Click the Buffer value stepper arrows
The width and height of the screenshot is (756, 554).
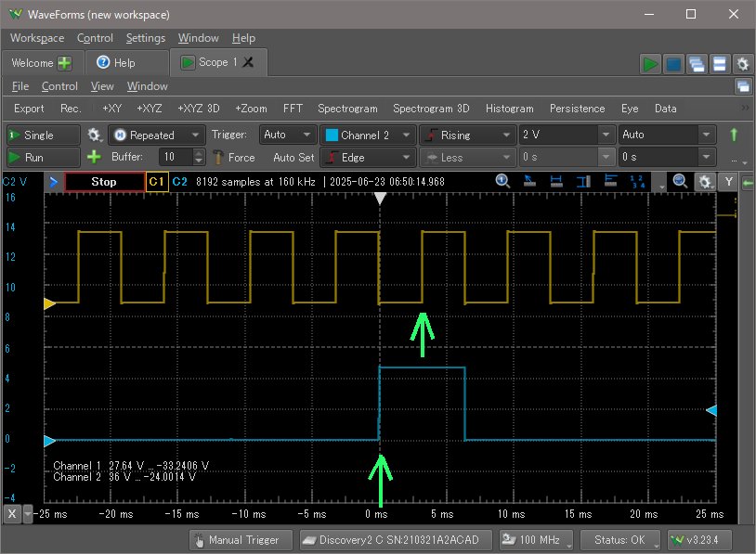(x=199, y=157)
